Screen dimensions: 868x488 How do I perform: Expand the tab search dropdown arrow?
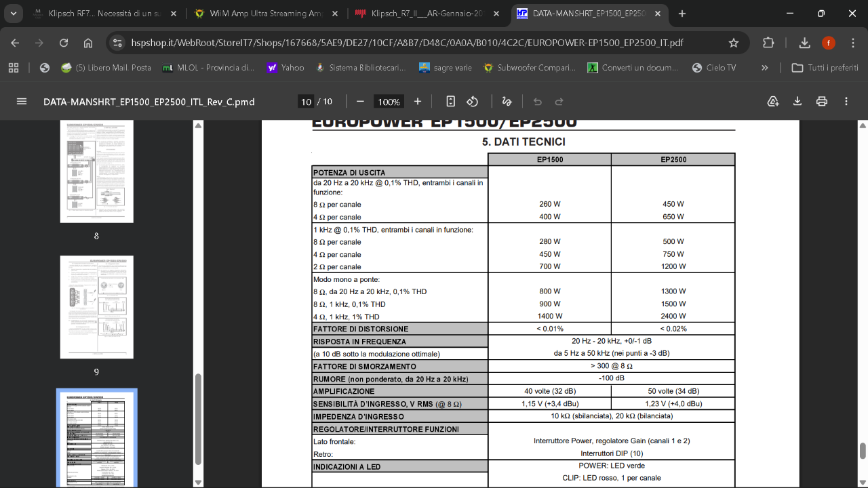(12, 14)
